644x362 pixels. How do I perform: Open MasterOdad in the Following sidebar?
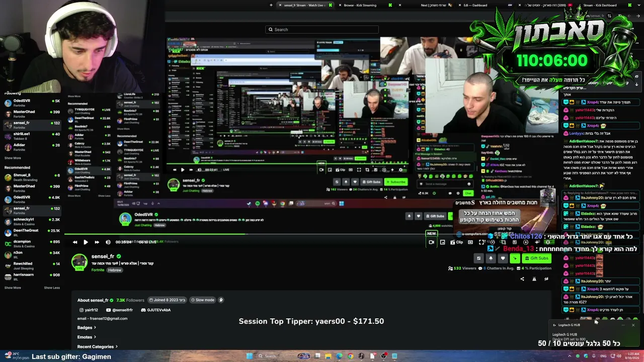coord(32,114)
